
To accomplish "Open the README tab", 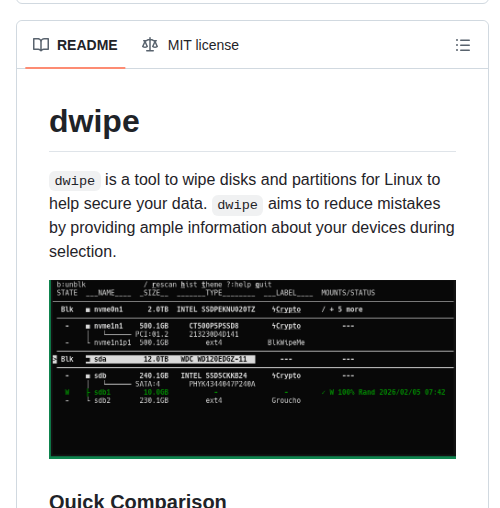I will click(x=75, y=45).
